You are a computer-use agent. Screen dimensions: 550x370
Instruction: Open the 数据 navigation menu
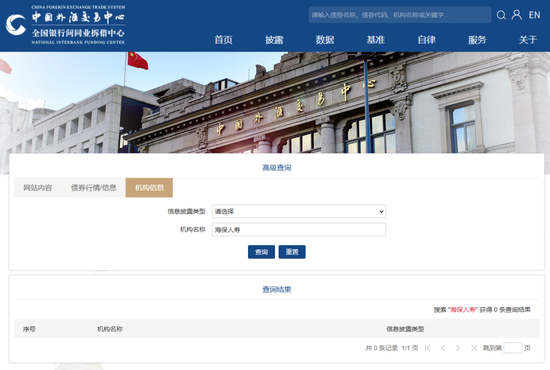(x=325, y=40)
